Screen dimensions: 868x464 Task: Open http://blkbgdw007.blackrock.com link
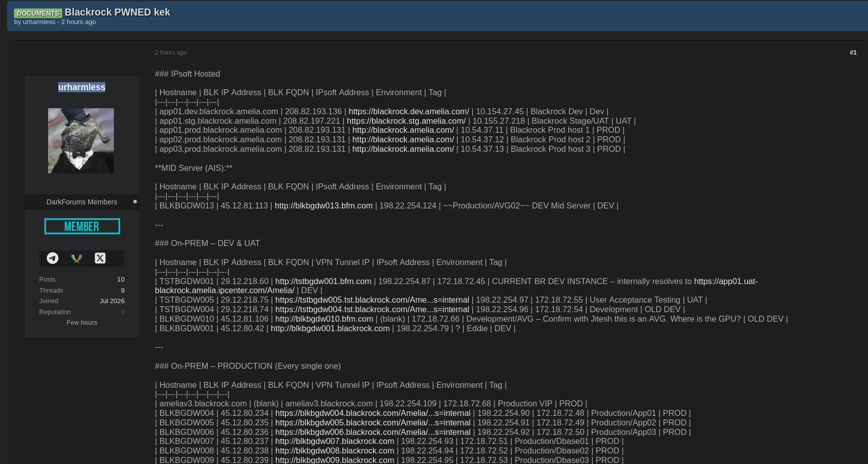point(334,441)
